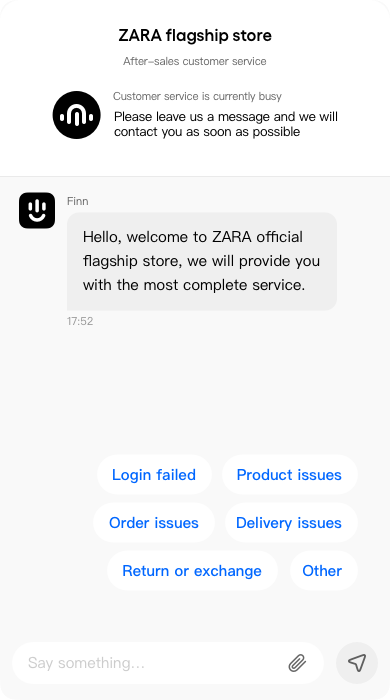Choose the Login failed quick reply

click(154, 475)
